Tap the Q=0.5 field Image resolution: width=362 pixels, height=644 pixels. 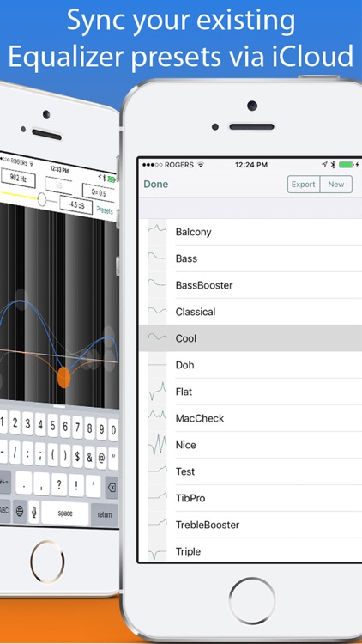[99, 192]
